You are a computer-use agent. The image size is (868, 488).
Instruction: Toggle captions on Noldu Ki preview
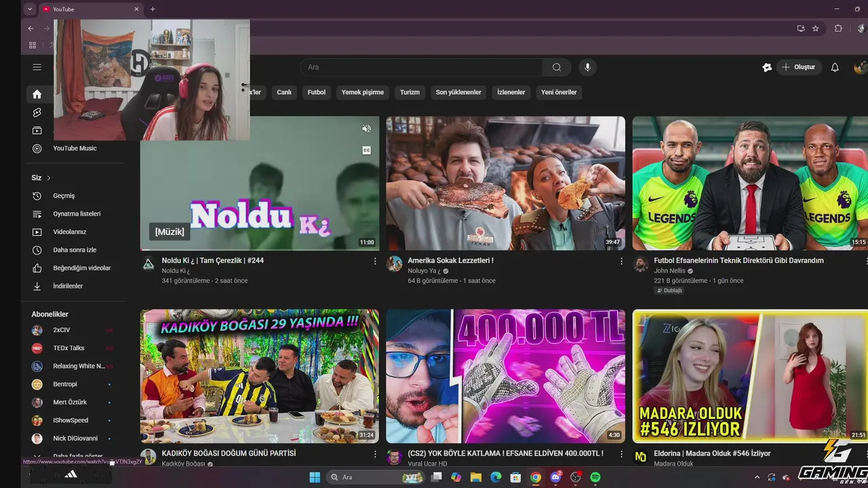[x=366, y=150]
